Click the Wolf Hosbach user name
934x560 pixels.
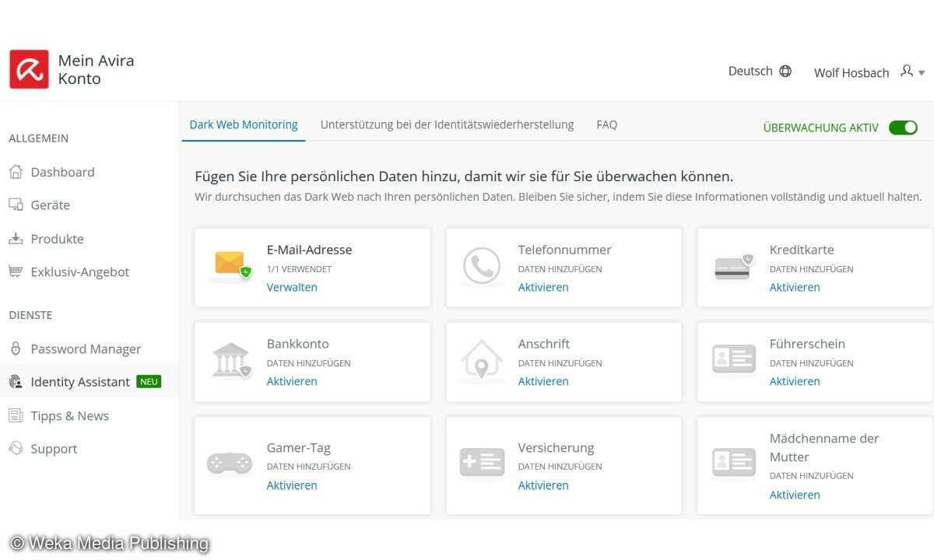(x=851, y=72)
